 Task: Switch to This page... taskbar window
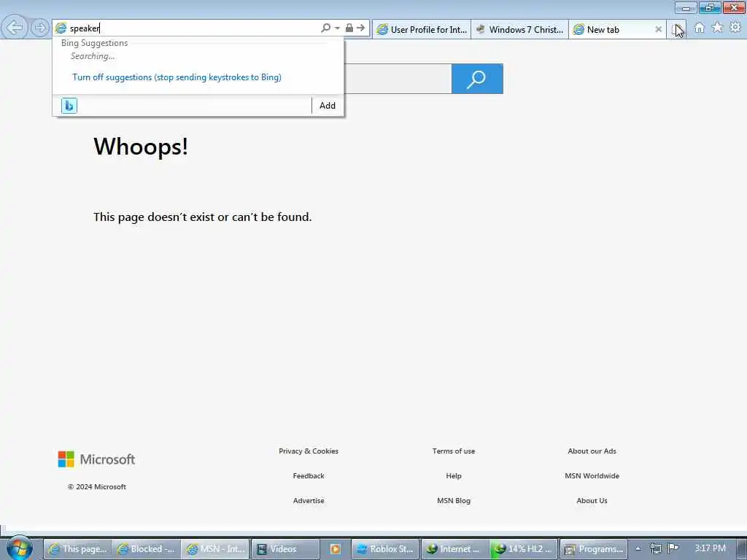[77, 549]
